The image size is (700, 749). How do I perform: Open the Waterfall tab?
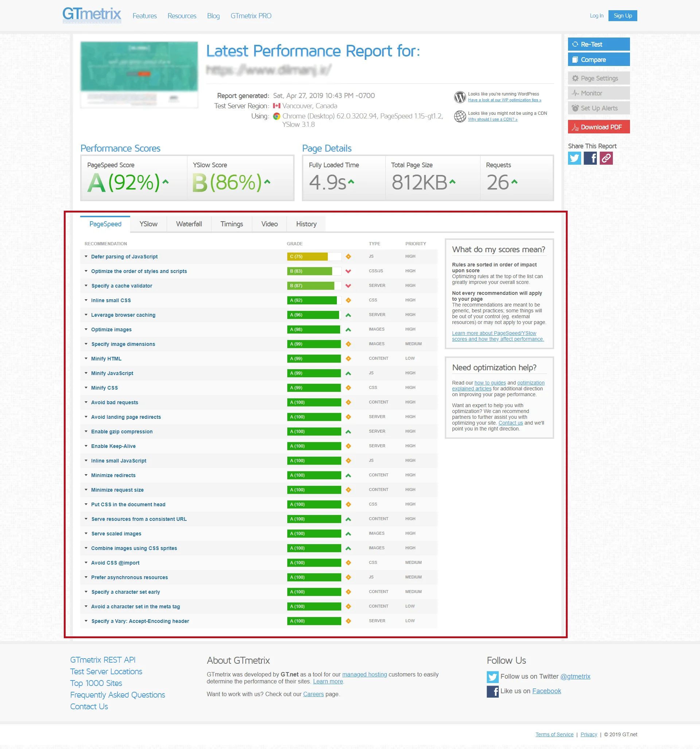pos(189,224)
